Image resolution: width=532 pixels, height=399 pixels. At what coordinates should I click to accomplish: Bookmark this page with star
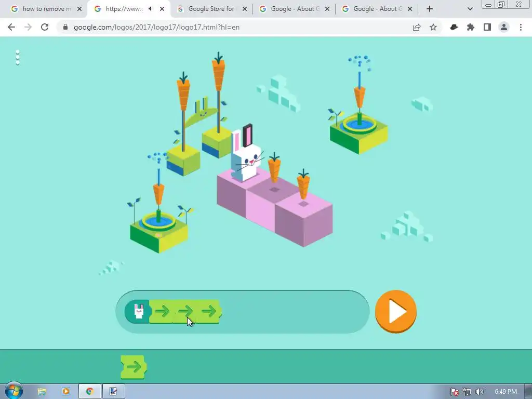point(433,27)
